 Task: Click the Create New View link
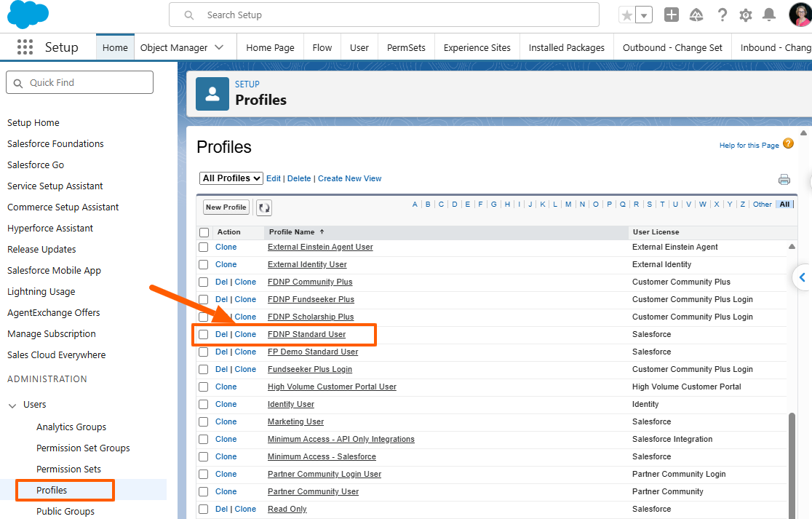(x=349, y=178)
